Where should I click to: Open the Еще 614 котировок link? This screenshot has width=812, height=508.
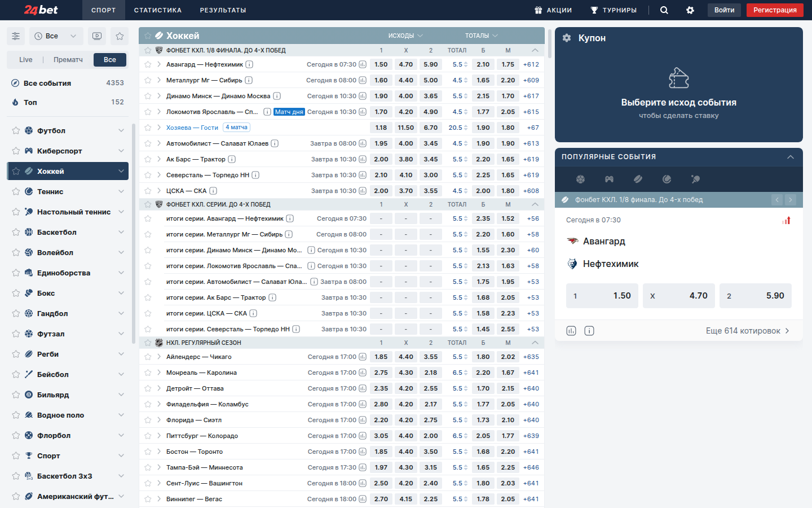pyautogui.click(x=747, y=331)
